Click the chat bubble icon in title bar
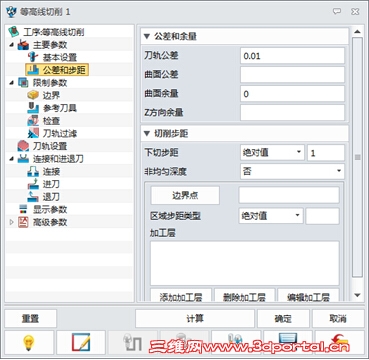The width and height of the screenshot is (369, 360). pos(337,12)
